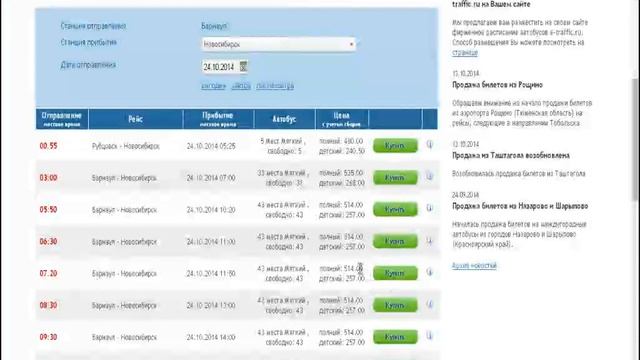Image resolution: width=640 pixels, height=360 pixels.
Task: Show info icon for the 07:20 trip
Action: [429, 272]
